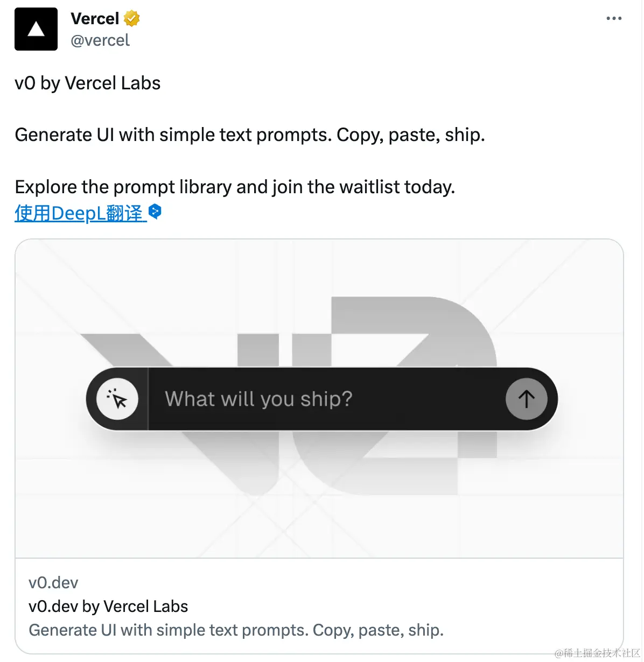Viewport: 644px width, 662px height.
Task: Click the gold verified badge
Action: point(132,19)
